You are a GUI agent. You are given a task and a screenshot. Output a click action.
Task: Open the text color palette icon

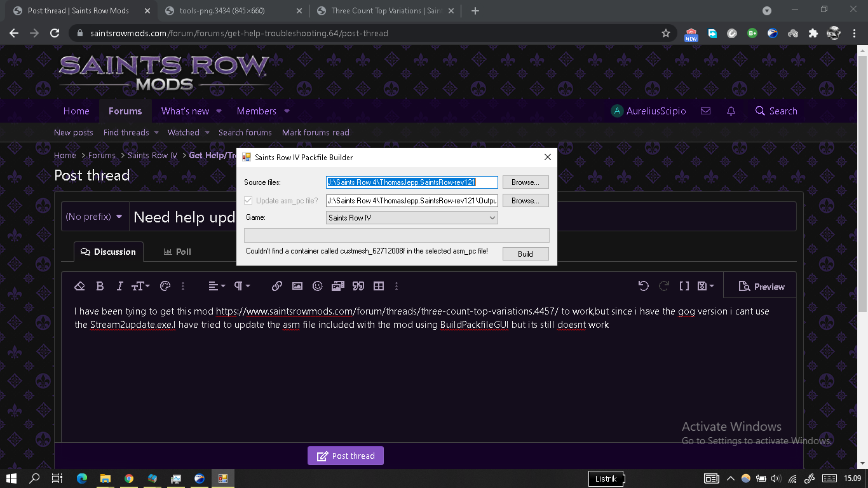coord(165,287)
